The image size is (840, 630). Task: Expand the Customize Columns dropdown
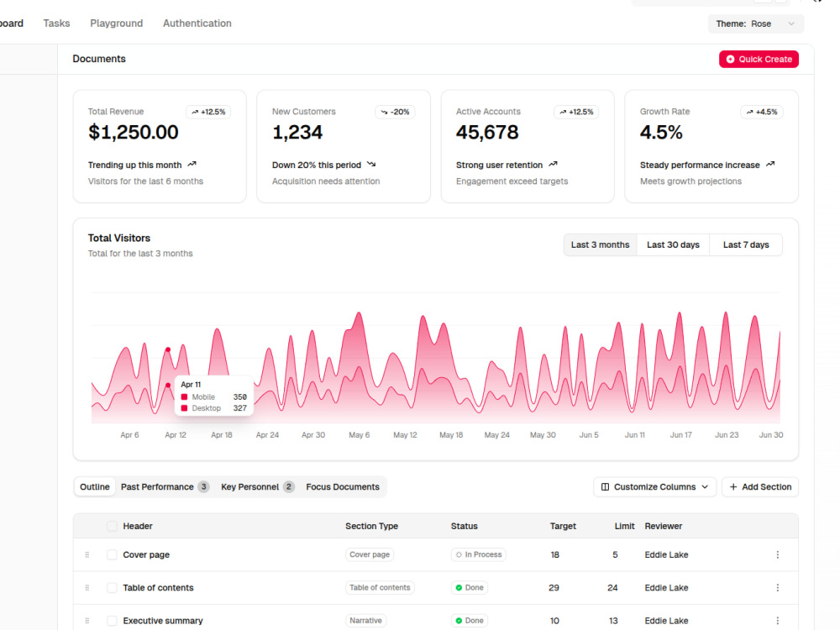[654, 487]
